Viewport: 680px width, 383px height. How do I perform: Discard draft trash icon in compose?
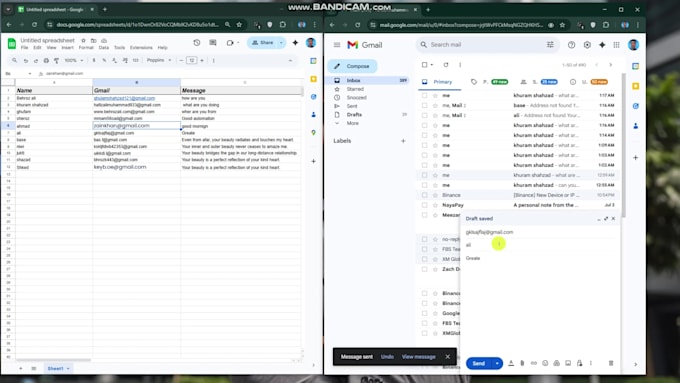tap(611, 363)
